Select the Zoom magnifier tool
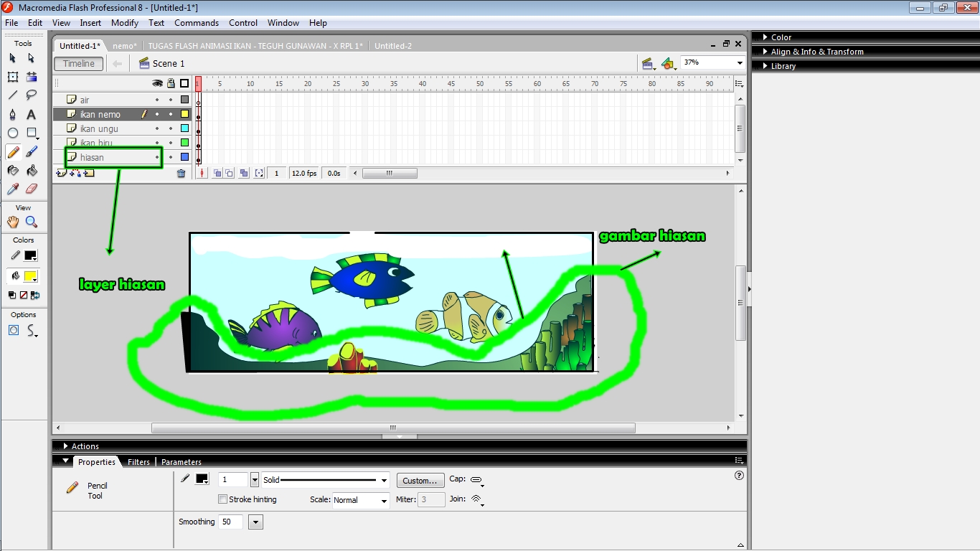Screen dimensions: 980x551 tap(32, 222)
